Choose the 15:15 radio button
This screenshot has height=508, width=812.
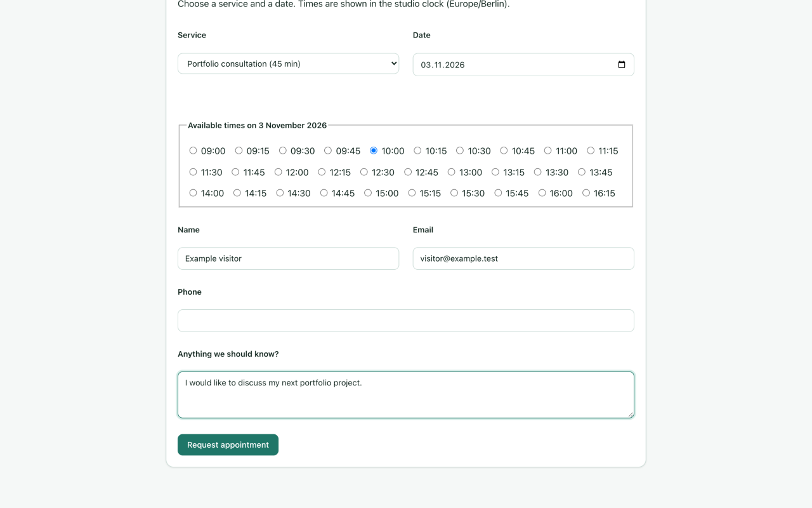412,193
